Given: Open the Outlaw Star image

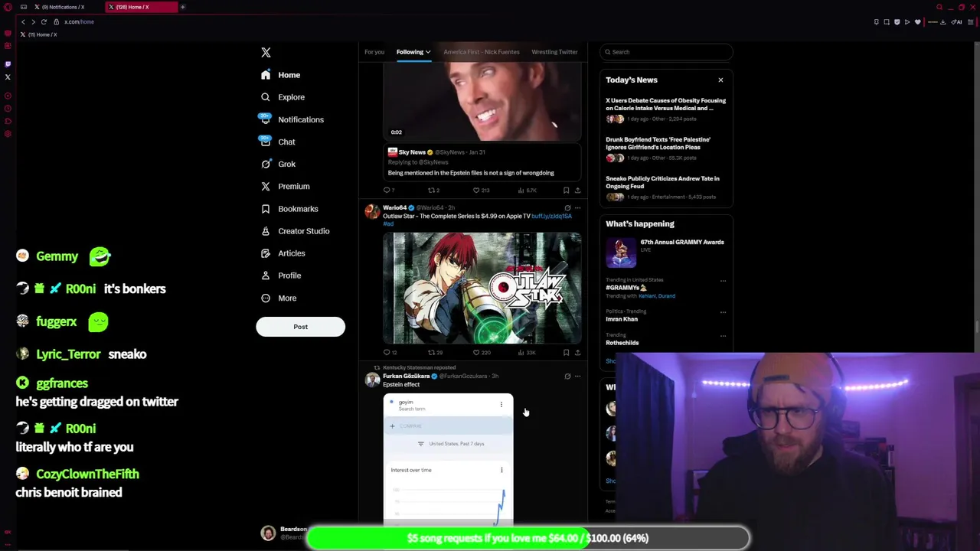Looking at the screenshot, I should pyautogui.click(x=482, y=287).
